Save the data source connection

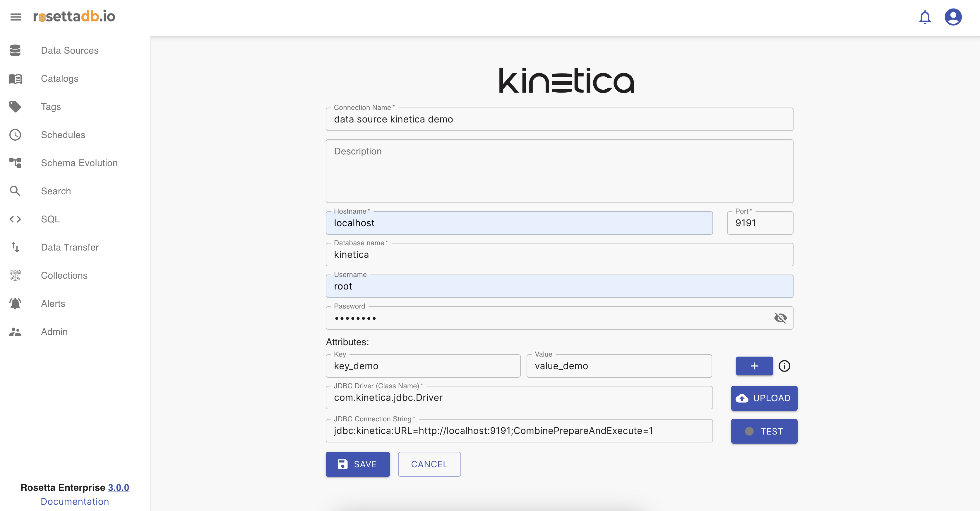[357, 464]
